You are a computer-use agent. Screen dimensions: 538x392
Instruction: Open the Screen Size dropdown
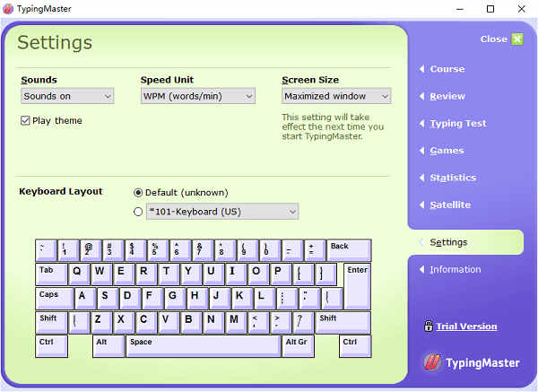coord(336,96)
